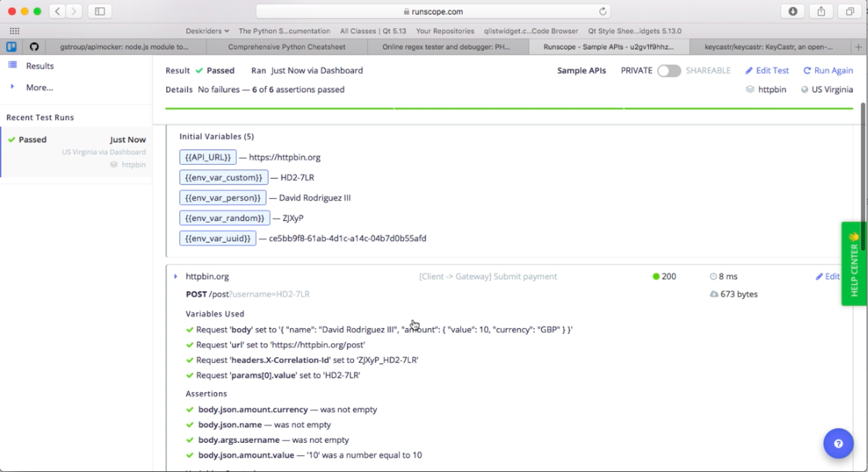
Task: Open the GitHub pinned tab icon
Action: 34,47
